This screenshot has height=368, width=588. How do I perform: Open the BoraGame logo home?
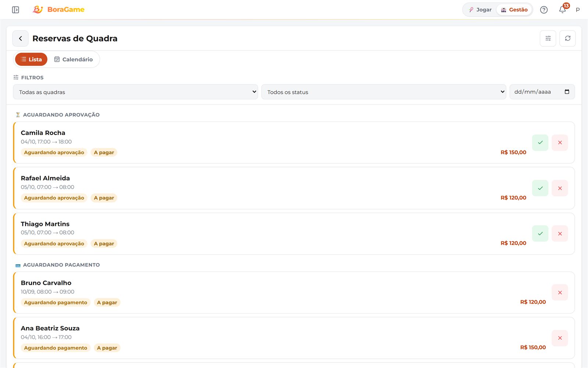click(59, 10)
